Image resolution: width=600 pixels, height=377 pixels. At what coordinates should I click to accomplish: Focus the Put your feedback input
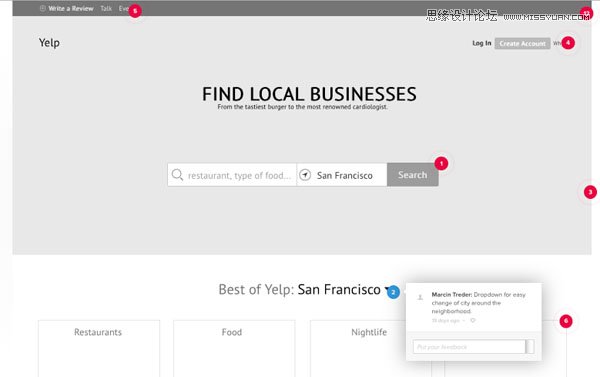click(469, 347)
